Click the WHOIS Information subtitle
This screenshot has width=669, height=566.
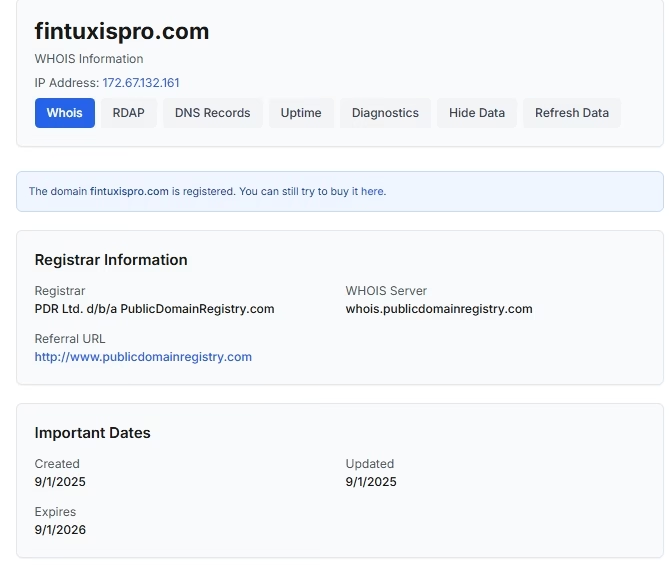[x=89, y=59]
